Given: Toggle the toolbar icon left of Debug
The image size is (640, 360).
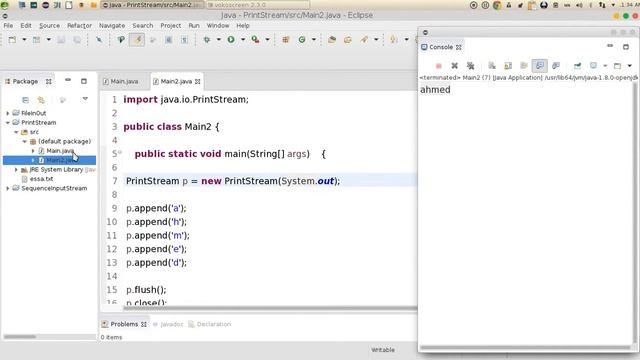Looking at the screenshot, I should pos(184,40).
